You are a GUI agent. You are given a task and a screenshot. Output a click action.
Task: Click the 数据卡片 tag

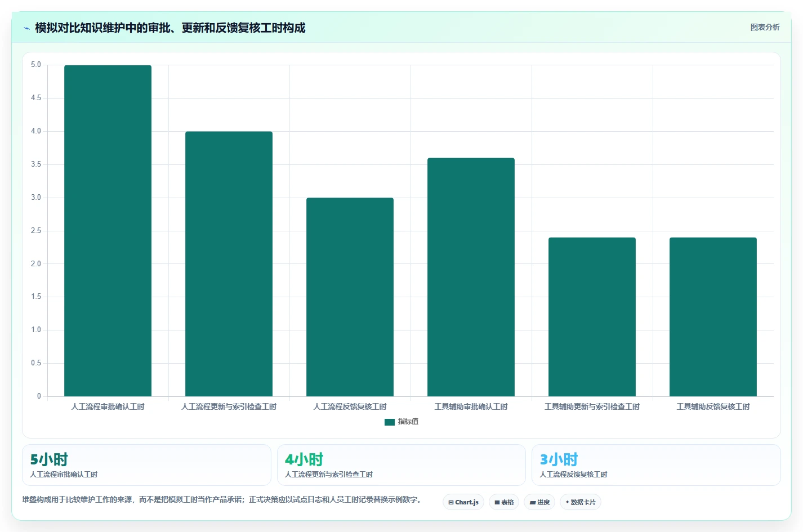[581, 502]
